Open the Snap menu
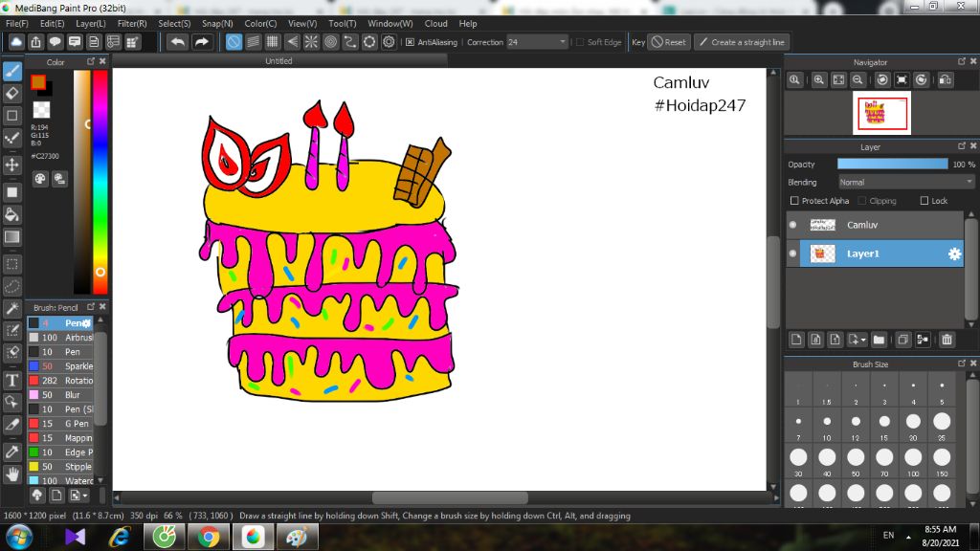This screenshot has width=980, height=551. point(217,23)
